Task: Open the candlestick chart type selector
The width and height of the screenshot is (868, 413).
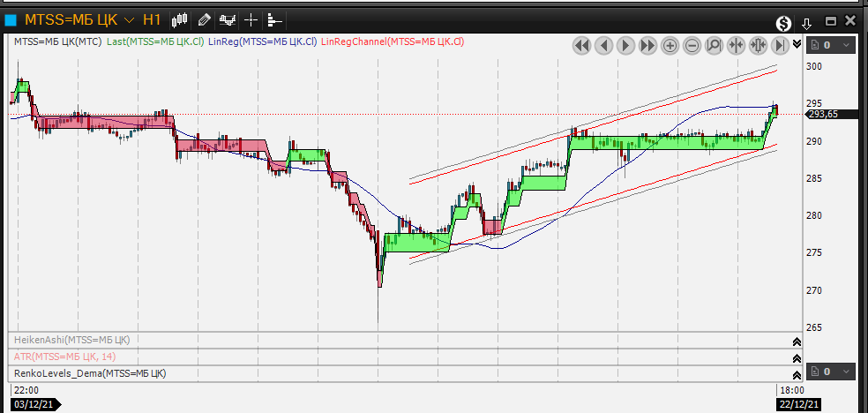Action: pos(180,19)
